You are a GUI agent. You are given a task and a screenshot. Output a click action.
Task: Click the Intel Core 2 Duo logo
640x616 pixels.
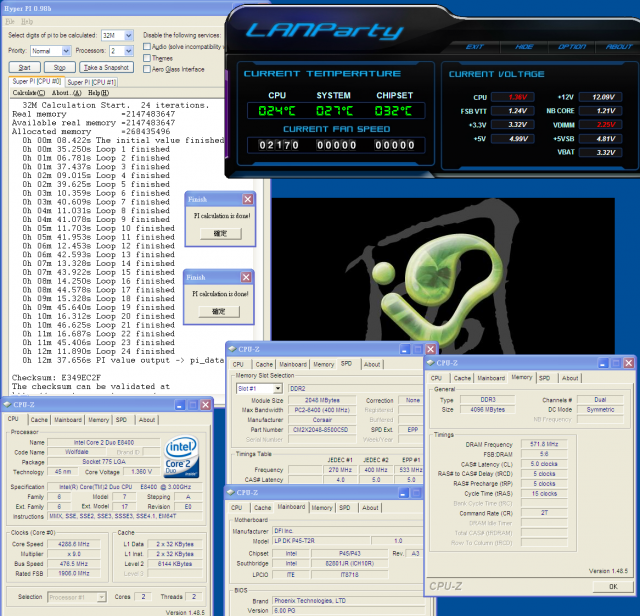181,456
